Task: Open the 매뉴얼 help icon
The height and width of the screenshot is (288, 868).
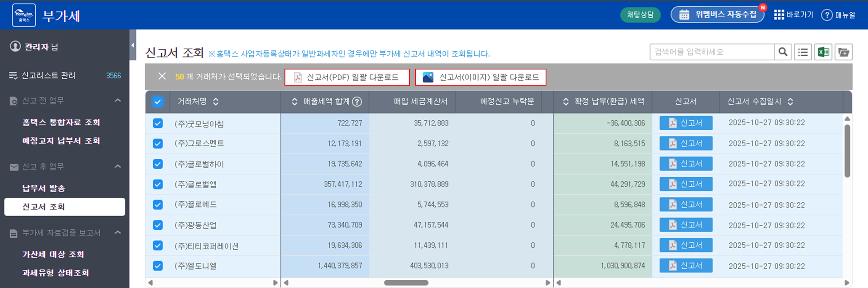Action: (827, 15)
